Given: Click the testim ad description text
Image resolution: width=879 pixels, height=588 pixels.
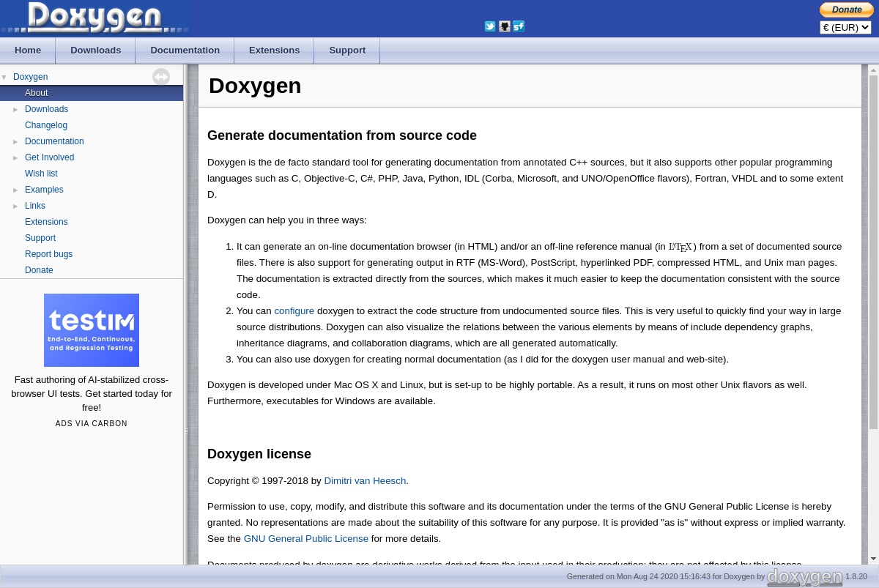Looking at the screenshot, I should [x=92, y=394].
